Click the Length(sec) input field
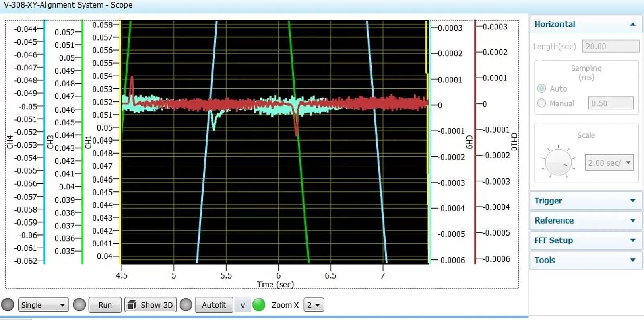Viewport: 644px width, 320px height. 611,46
